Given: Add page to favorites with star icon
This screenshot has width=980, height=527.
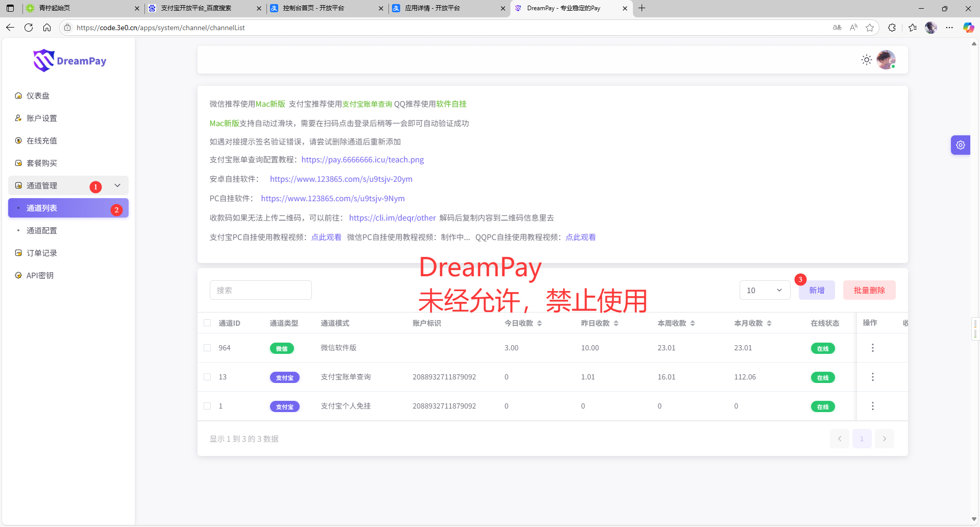Looking at the screenshot, I should (x=870, y=28).
